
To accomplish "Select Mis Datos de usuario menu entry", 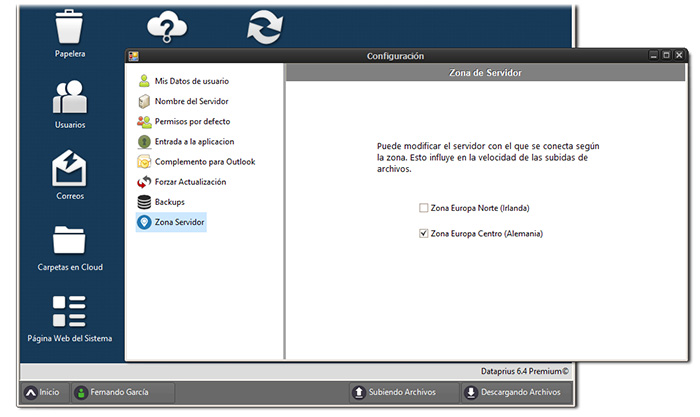I will pyautogui.click(x=183, y=81).
